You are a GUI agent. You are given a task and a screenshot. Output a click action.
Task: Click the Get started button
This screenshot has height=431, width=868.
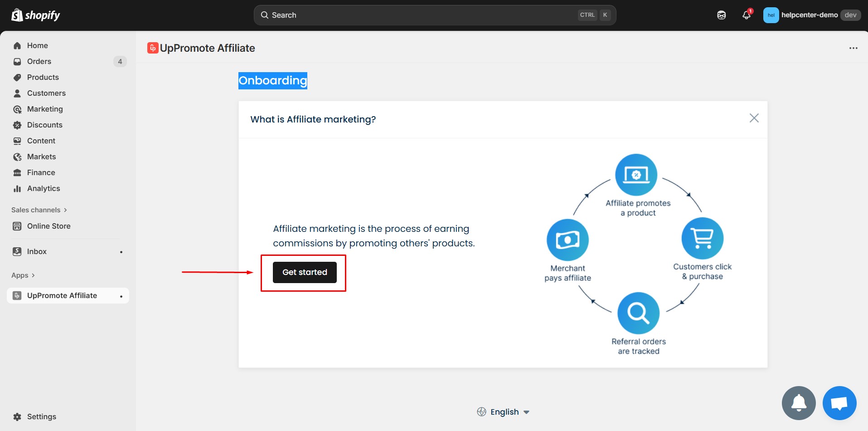[304, 272]
